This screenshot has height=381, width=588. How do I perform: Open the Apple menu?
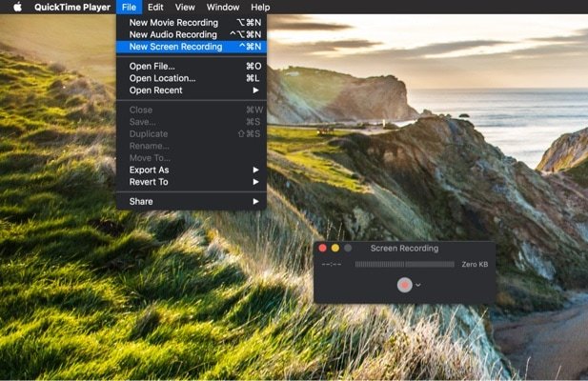tap(17, 7)
